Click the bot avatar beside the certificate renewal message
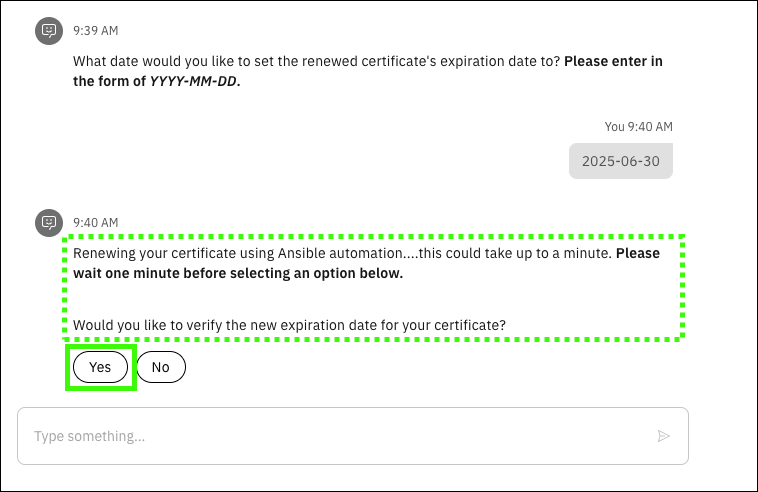The height and width of the screenshot is (492, 758). 48,222
